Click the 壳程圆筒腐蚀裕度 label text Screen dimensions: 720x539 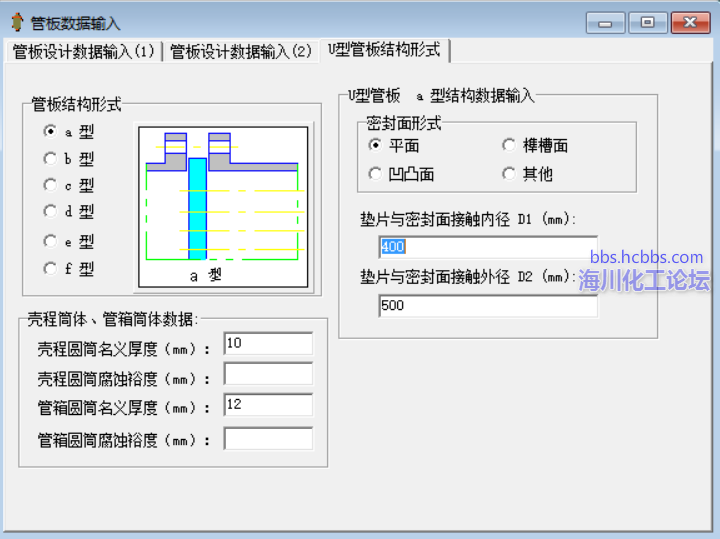pos(124,379)
